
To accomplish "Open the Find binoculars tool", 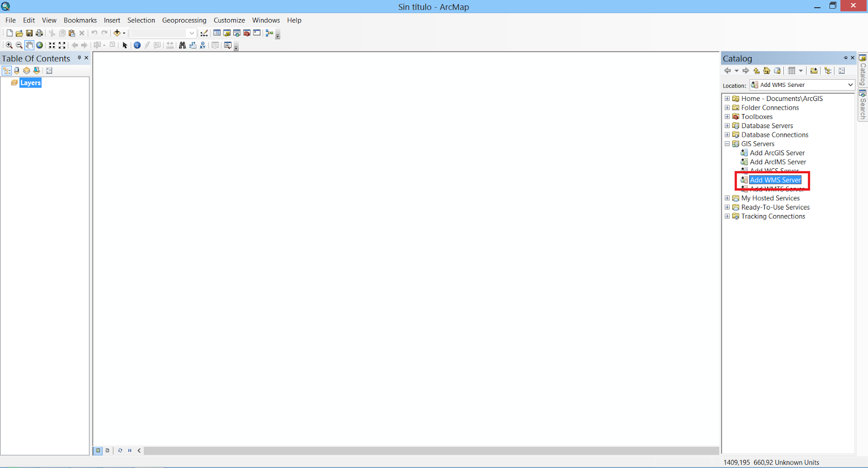I will click(x=182, y=45).
